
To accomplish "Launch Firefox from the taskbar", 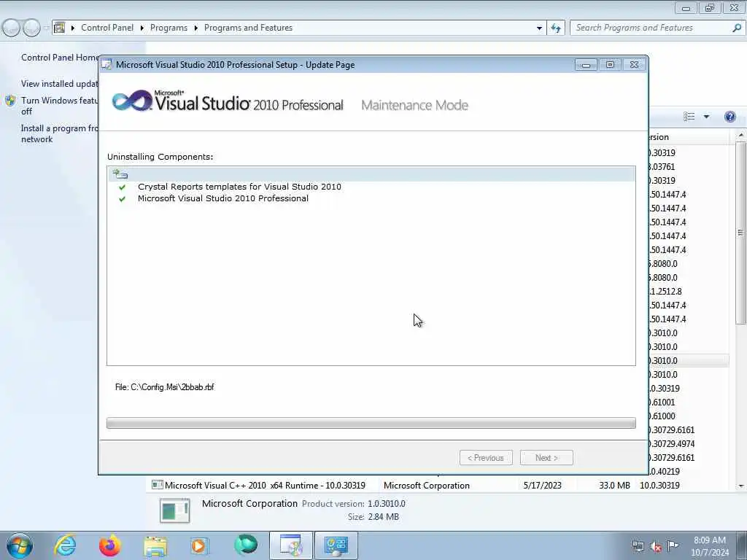I will 109,545.
